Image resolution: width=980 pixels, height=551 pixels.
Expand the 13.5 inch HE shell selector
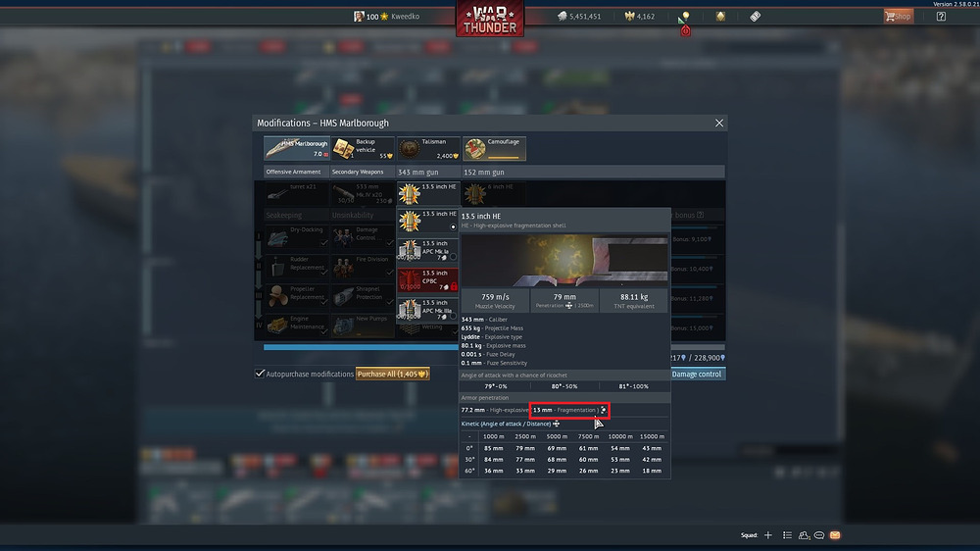coord(428,194)
